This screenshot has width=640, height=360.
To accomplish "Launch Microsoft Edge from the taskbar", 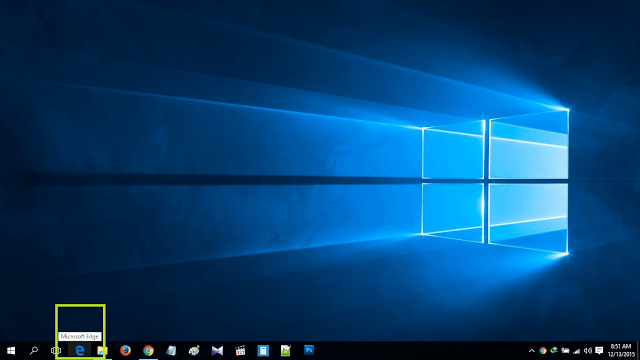I will coord(80,351).
